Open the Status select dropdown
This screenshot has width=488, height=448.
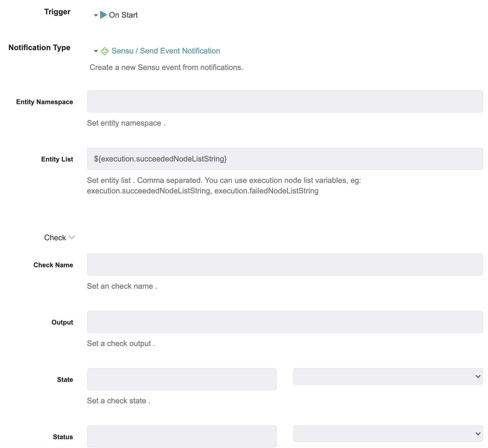(x=388, y=434)
